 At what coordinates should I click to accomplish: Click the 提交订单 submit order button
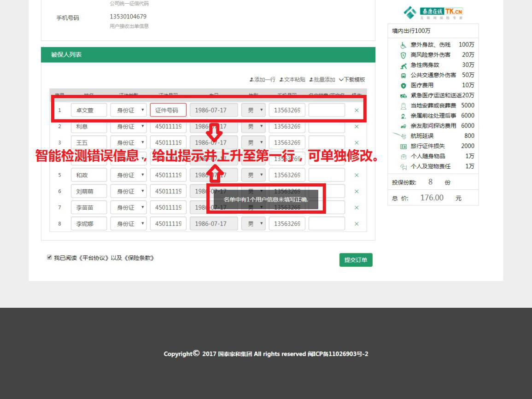[x=356, y=260]
